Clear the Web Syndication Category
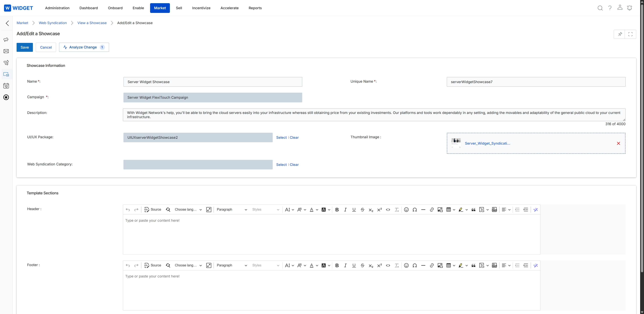This screenshot has width=644, height=314. pos(294,165)
